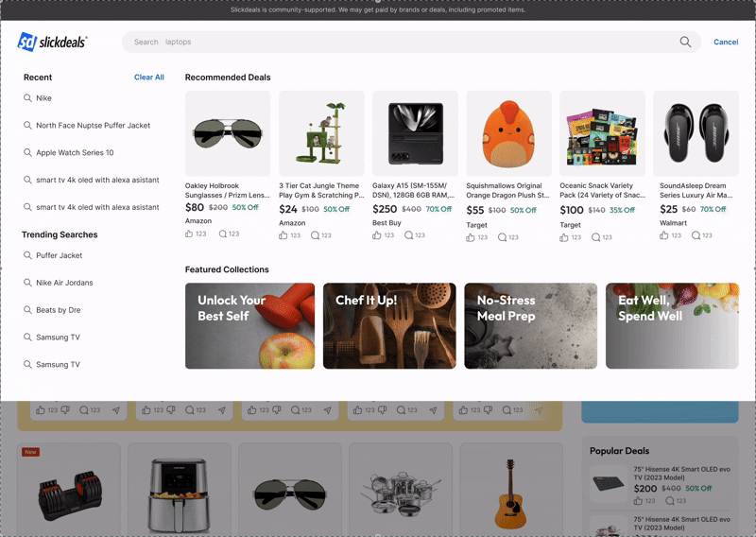Screen dimensions: 756x537
Task: Click search icon beside Nike Air Jordans
Action: 27,283
